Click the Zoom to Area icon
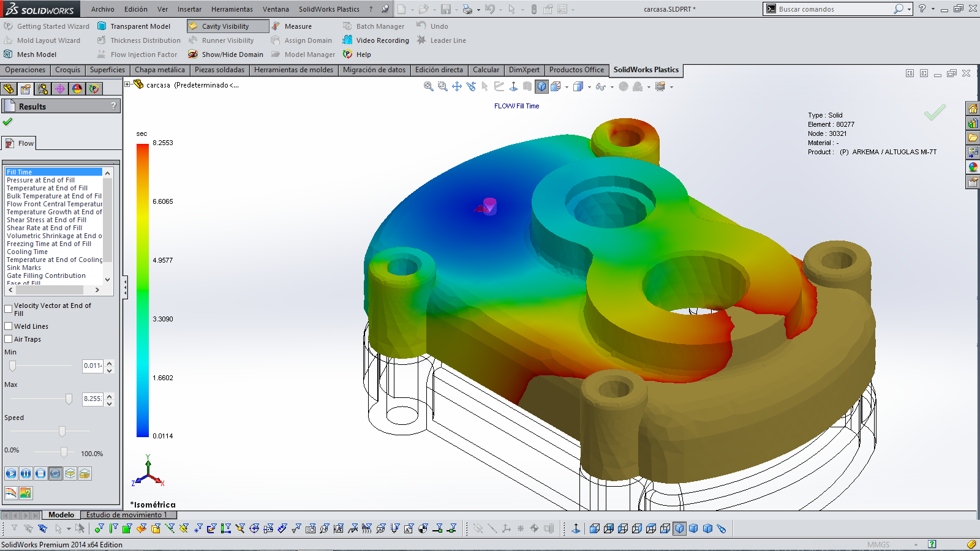This screenshot has height=551, width=980. click(x=443, y=87)
